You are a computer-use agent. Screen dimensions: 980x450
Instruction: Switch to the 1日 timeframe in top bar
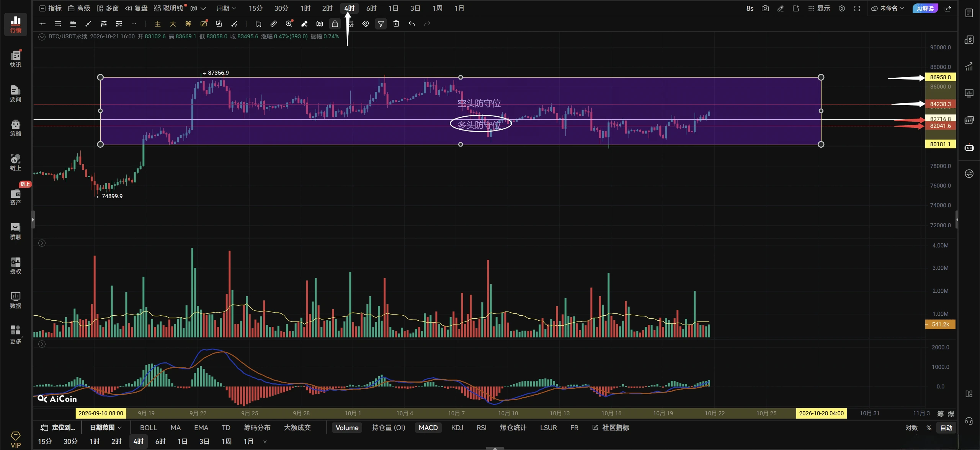[393, 8]
